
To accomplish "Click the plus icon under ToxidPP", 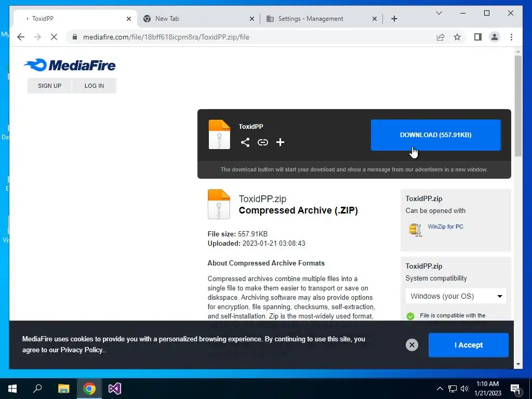I will 280,142.
